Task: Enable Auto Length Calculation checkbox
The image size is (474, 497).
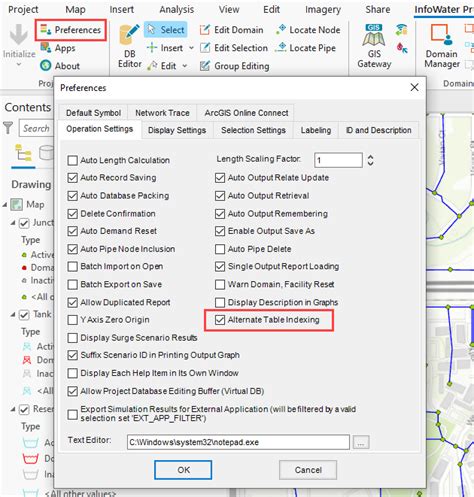Action: [72, 160]
